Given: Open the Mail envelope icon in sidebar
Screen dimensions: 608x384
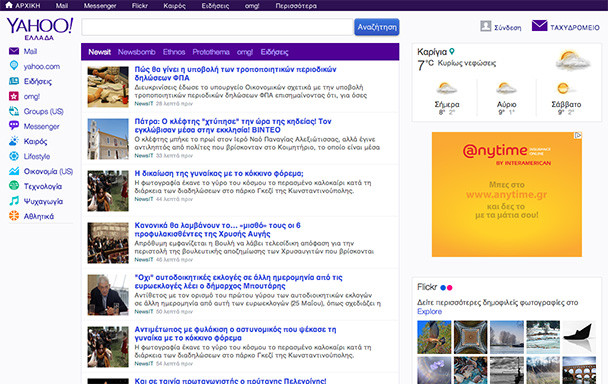Looking at the screenshot, I should click(14, 51).
